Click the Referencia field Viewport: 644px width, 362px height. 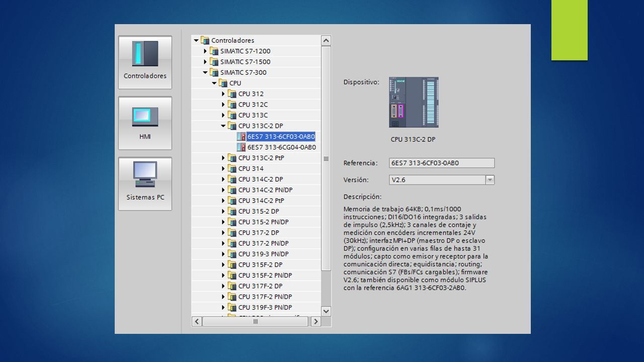pyautogui.click(x=442, y=163)
